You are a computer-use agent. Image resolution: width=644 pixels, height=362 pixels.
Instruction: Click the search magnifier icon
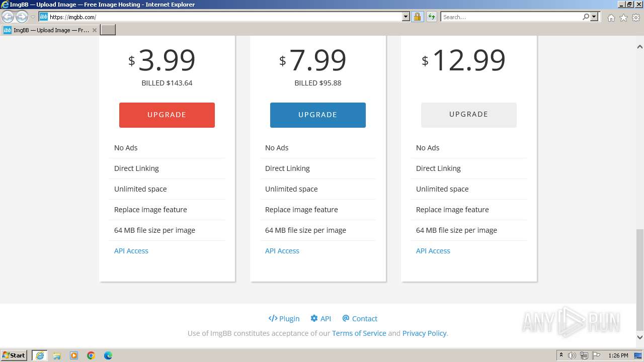(586, 17)
